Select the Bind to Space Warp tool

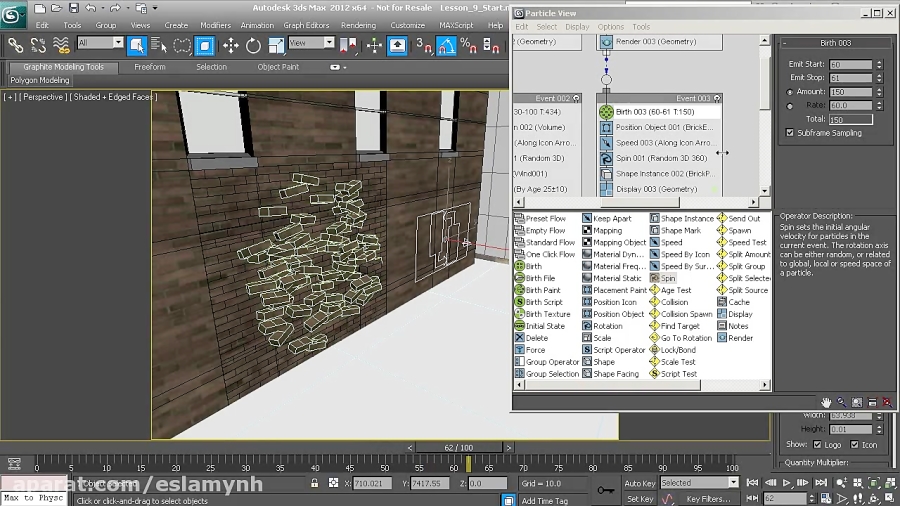click(x=61, y=45)
